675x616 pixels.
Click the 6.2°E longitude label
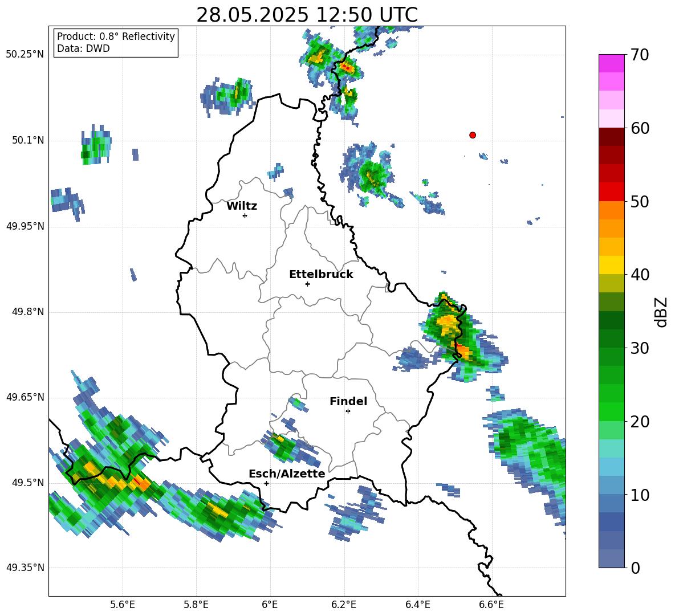344,605
